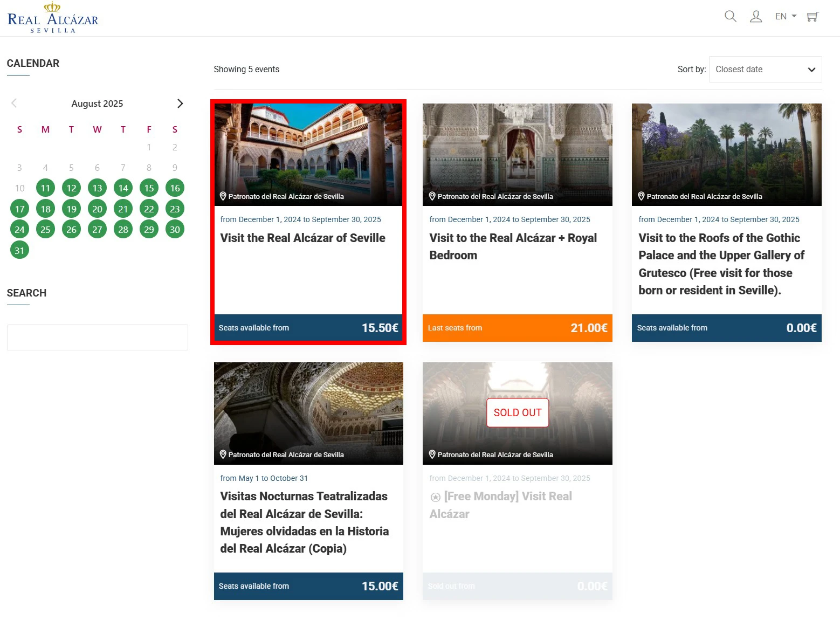
Task: Click star icon beside Free Monday title
Action: 435,497
